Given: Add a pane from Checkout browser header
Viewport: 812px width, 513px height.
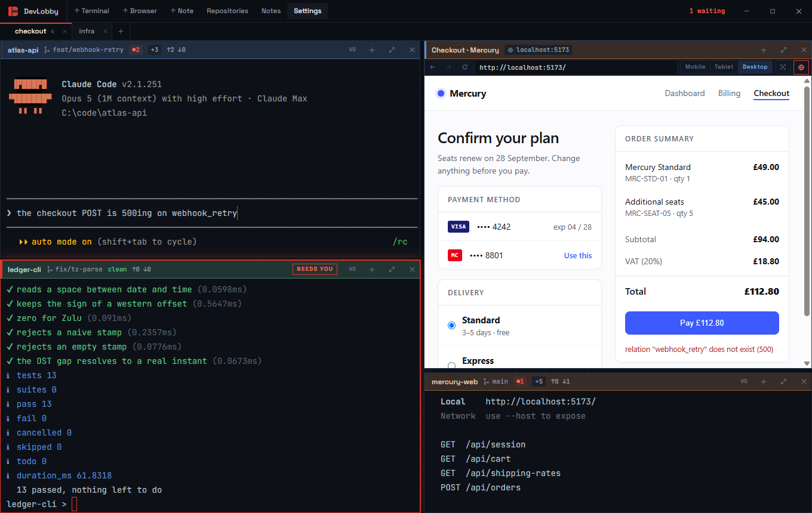Looking at the screenshot, I should pyautogui.click(x=764, y=50).
